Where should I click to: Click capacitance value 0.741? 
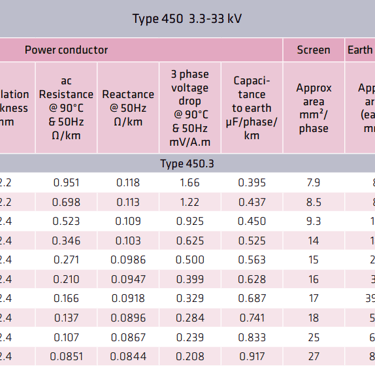tap(252, 318)
